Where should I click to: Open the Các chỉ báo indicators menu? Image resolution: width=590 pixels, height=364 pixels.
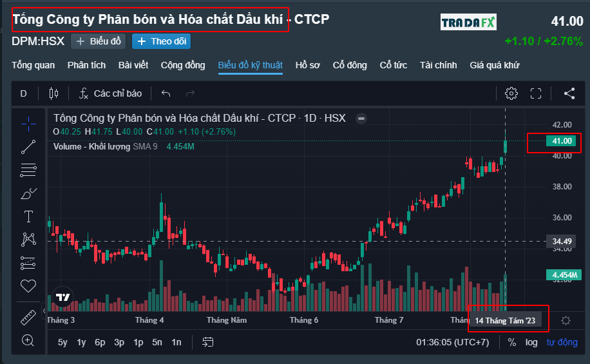coord(110,93)
